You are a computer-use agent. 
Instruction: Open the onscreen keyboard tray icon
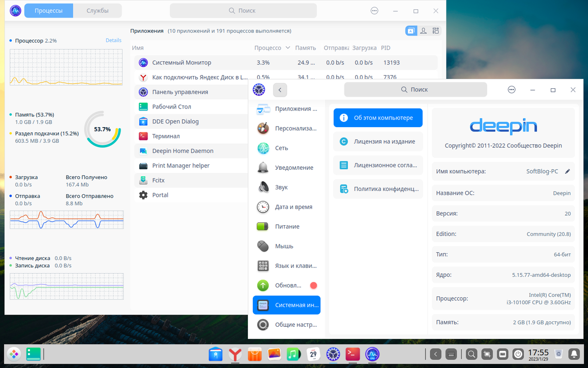(x=451, y=353)
